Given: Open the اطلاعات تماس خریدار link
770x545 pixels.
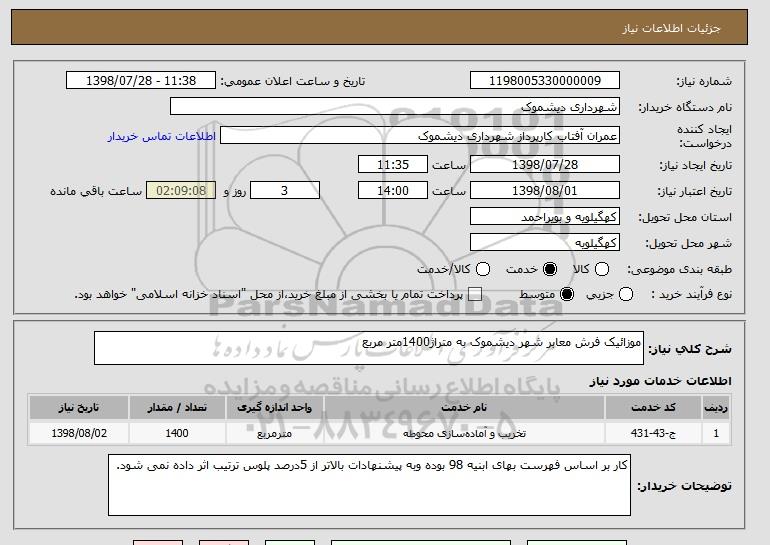Looking at the screenshot, I should tap(162, 136).
